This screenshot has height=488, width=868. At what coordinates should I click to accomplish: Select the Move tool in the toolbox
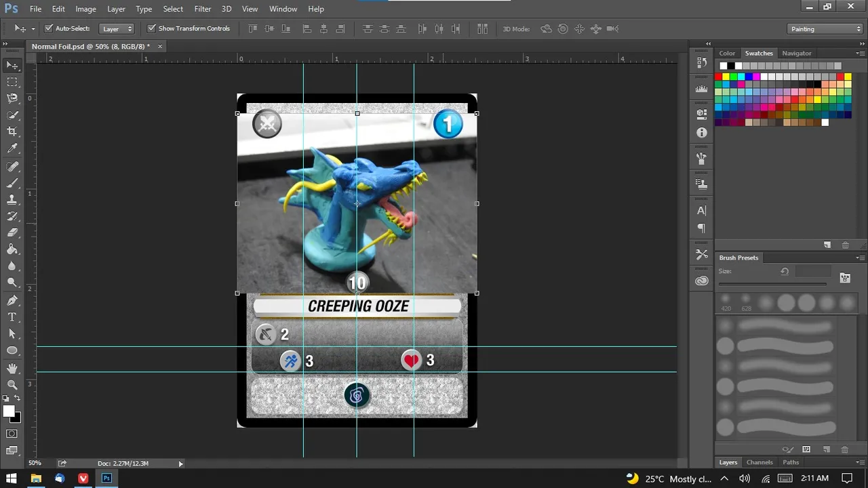click(12, 65)
